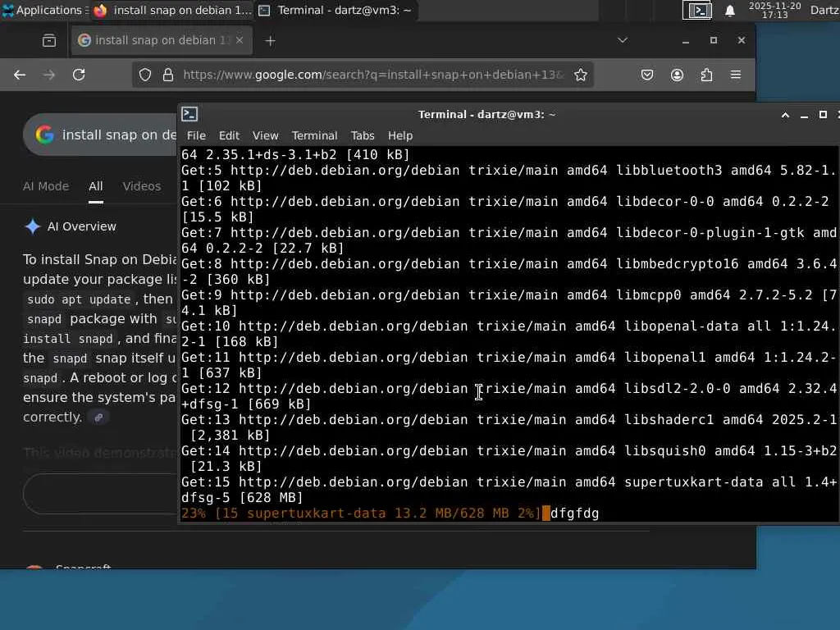Click the date and time clock
Screen dimensions: 840x630
(774, 10)
